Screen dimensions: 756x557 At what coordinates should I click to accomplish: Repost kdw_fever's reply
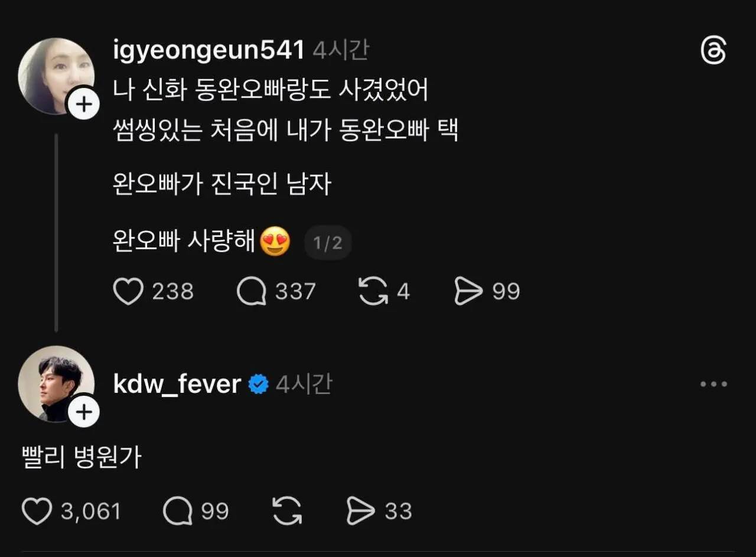[287, 512]
